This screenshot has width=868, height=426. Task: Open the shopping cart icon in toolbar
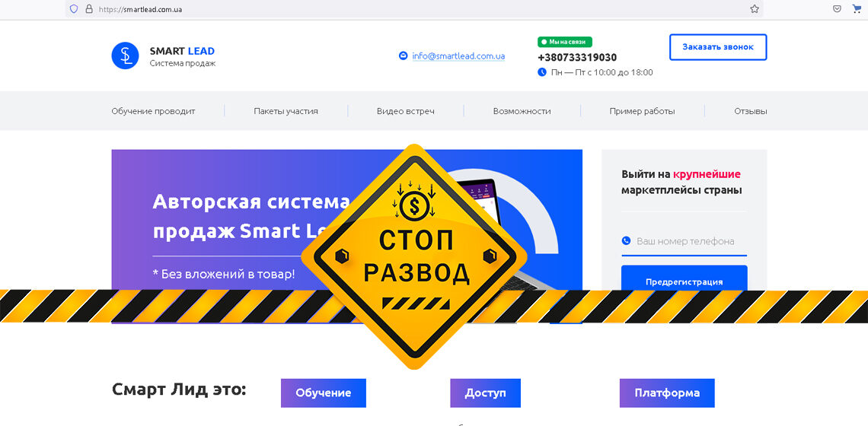tap(857, 9)
